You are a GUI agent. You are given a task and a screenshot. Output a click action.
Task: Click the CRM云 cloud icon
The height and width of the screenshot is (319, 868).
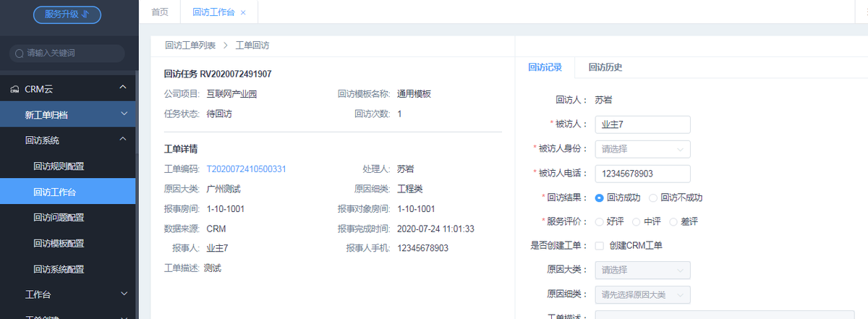[14, 90]
